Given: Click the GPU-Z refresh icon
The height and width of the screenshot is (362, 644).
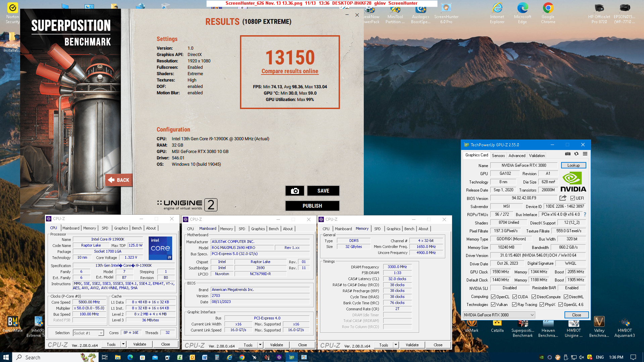Looking at the screenshot, I should (x=576, y=154).
